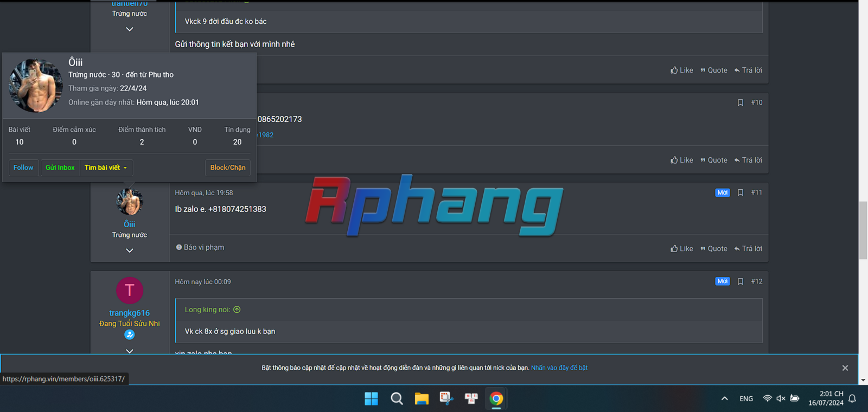Open permalink #12
Viewport: 868px width, 412px height.
click(x=757, y=281)
